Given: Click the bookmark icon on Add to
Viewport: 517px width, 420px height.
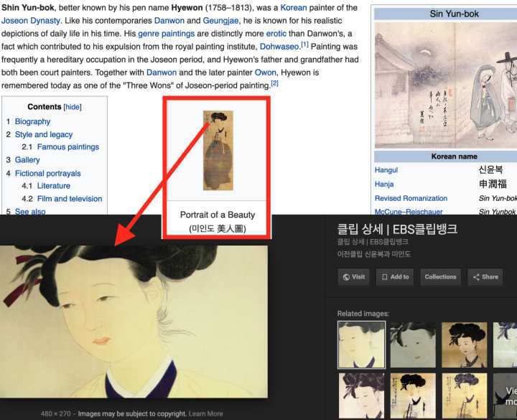Looking at the screenshot, I should pyautogui.click(x=384, y=277).
